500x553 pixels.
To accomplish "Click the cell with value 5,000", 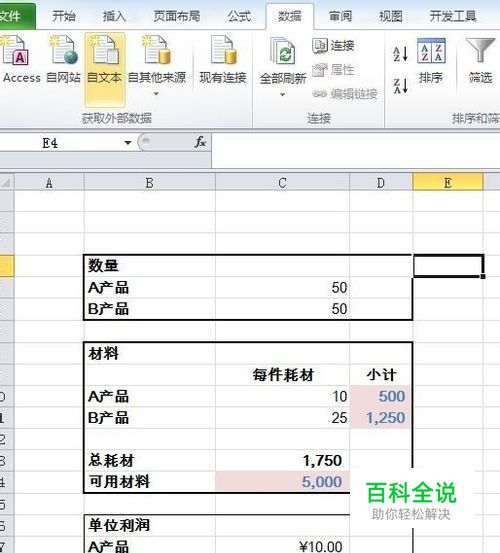I will [x=282, y=482].
